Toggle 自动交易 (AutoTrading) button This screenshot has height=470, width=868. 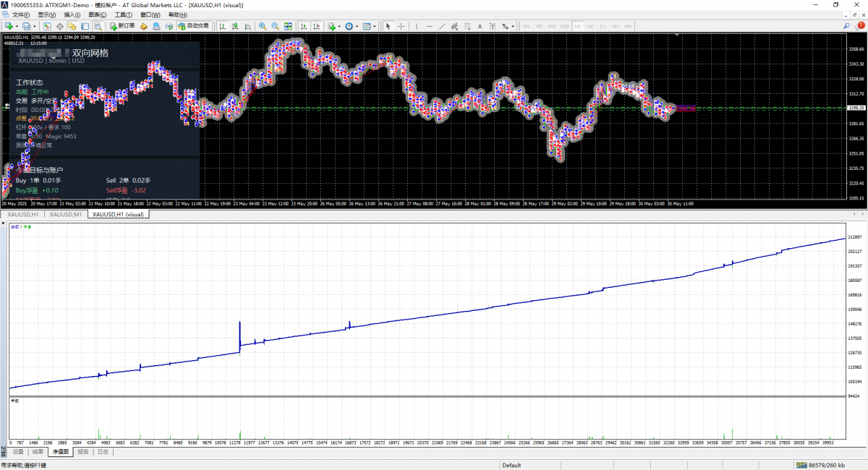click(194, 26)
